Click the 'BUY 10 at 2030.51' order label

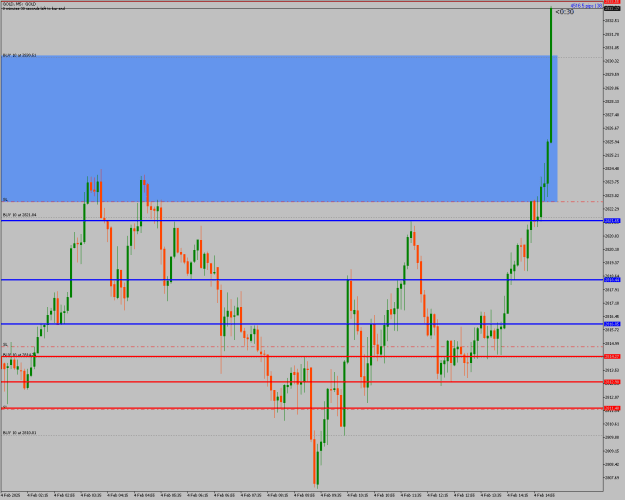pyautogui.click(x=20, y=55)
